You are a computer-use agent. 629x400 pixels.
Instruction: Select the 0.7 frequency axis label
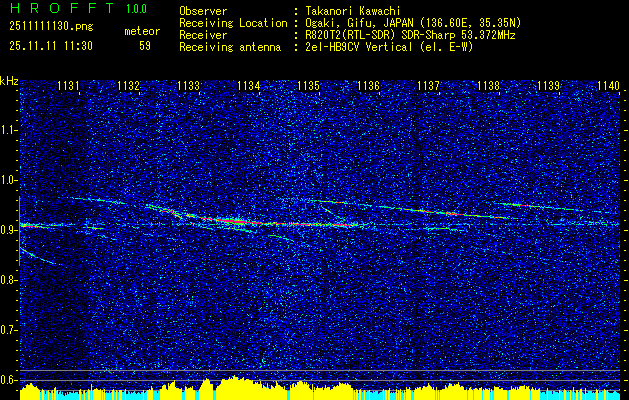point(8,330)
